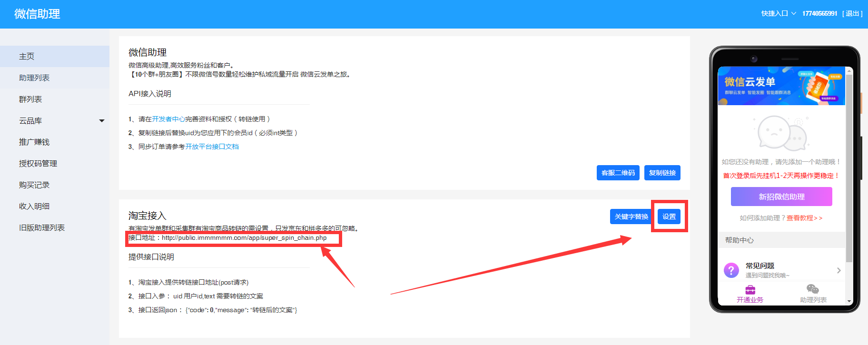This screenshot has height=345, width=868.
Task: Click the 设置 button in 淘宝接入
Action: (669, 217)
